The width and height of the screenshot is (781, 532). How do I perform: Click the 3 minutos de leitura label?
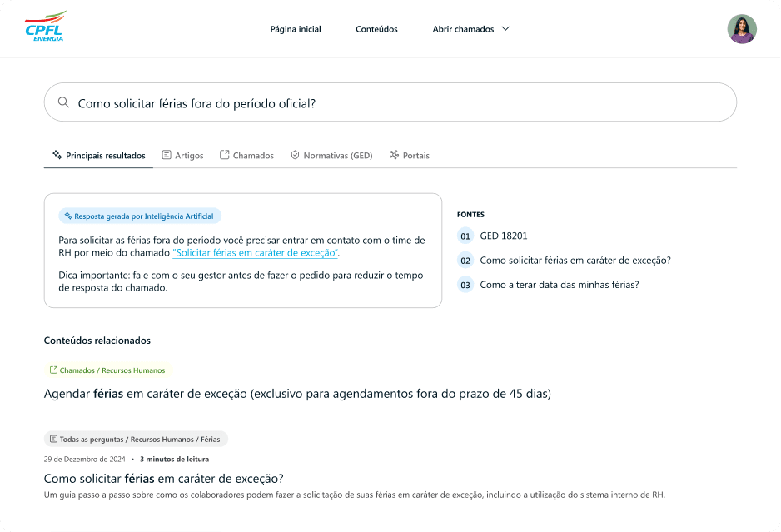(x=174, y=460)
